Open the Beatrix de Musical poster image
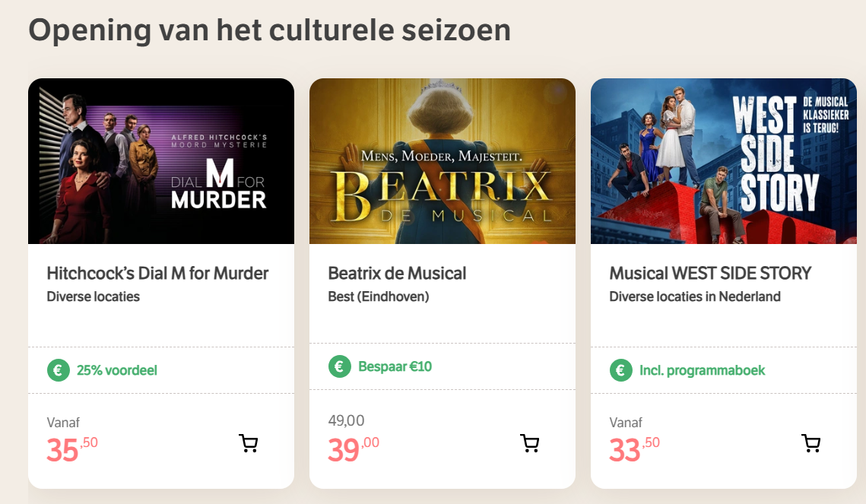This screenshot has width=866, height=504. coord(443,161)
